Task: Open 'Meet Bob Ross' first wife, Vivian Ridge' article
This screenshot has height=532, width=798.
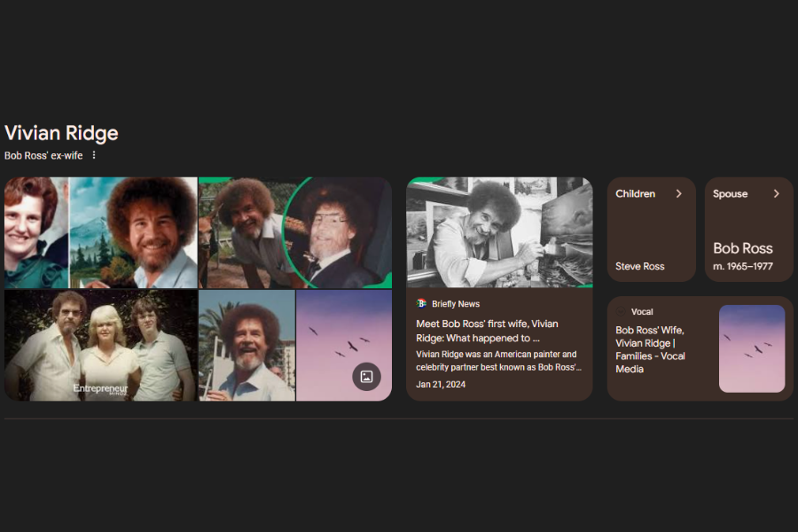Action: 487,331
